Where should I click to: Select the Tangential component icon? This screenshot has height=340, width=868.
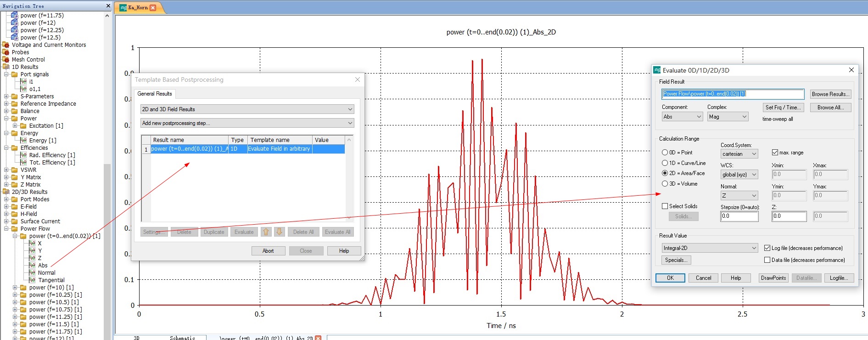[32, 280]
